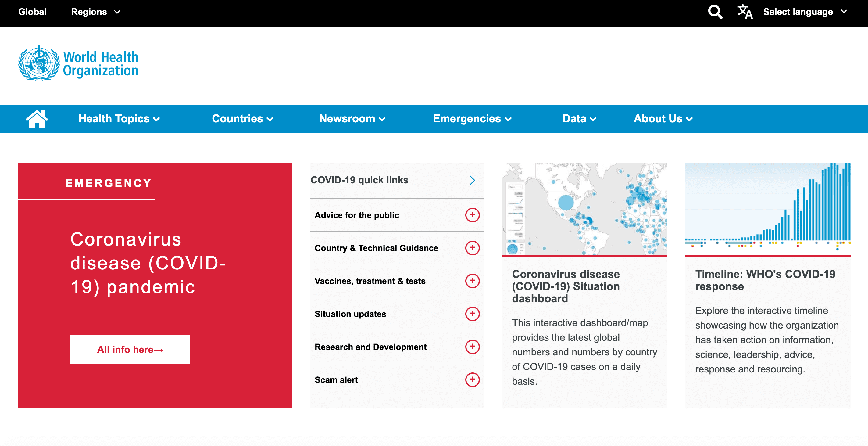Click the COVID-19 situation dashboard map thumbnail
Image resolution: width=868 pixels, height=446 pixels.
[x=584, y=209]
